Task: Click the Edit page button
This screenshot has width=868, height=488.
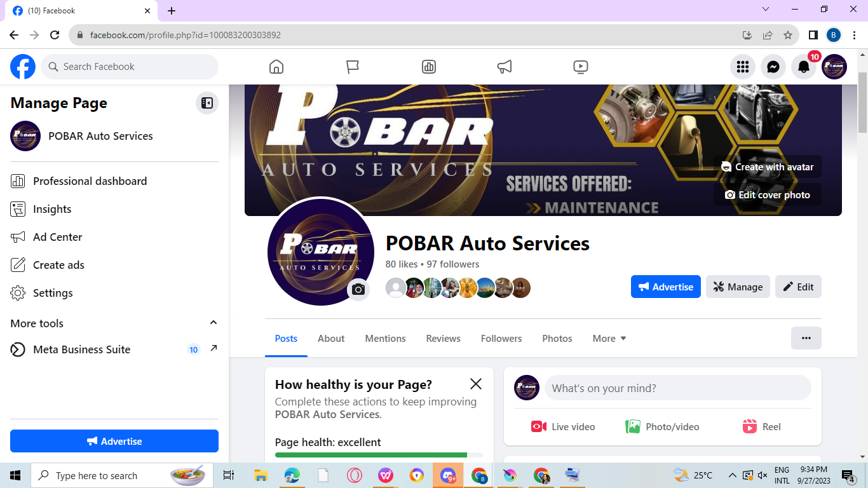Action: pos(799,287)
